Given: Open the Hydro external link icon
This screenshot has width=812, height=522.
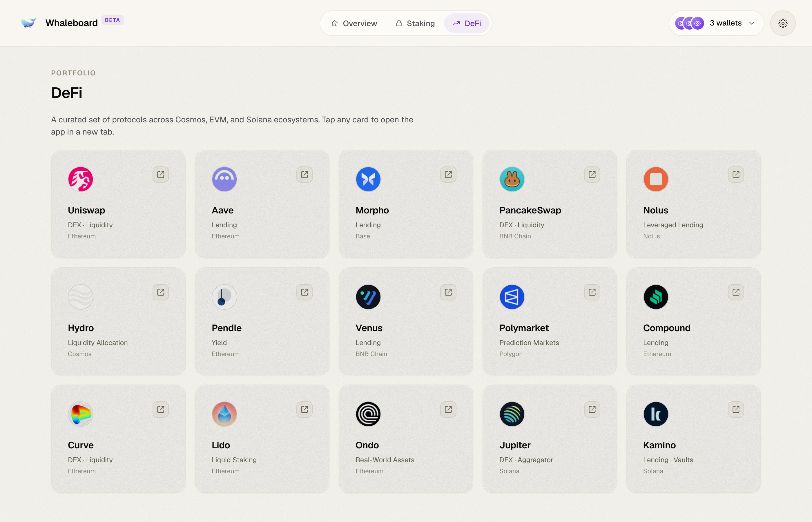Looking at the screenshot, I should [161, 292].
